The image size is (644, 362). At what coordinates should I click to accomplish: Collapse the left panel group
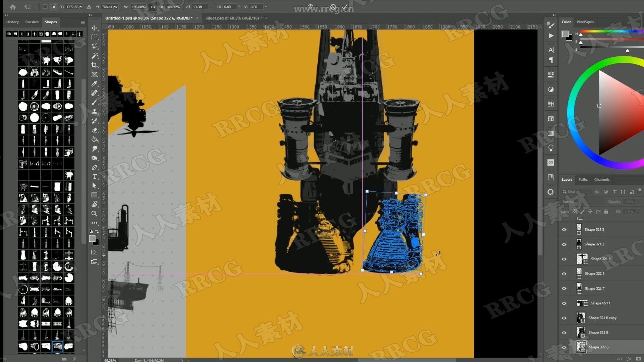click(x=6, y=15)
